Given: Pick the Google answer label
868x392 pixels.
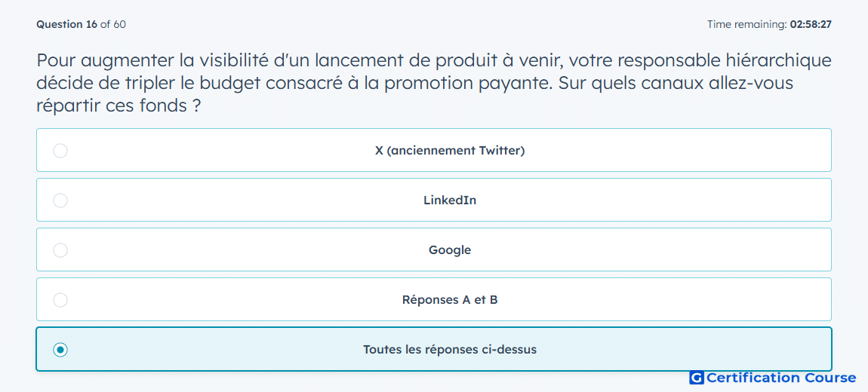Looking at the screenshot, I should (x=450, y=250).
